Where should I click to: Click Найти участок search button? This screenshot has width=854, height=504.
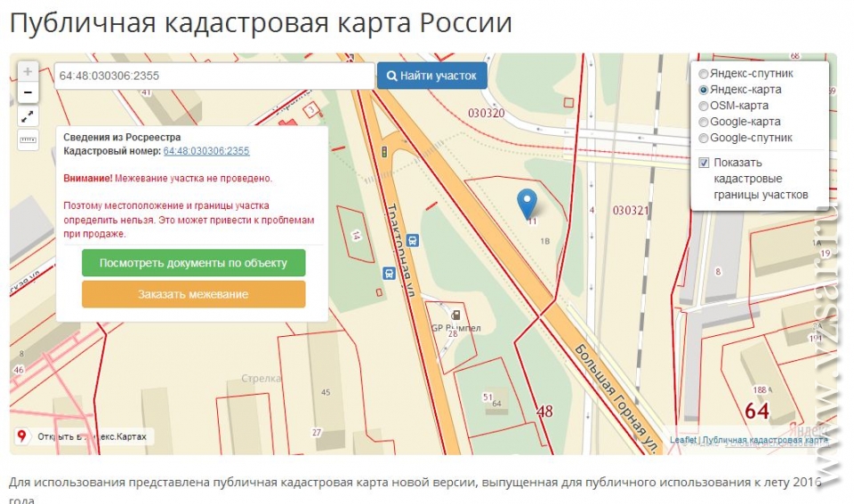[432, 76]
